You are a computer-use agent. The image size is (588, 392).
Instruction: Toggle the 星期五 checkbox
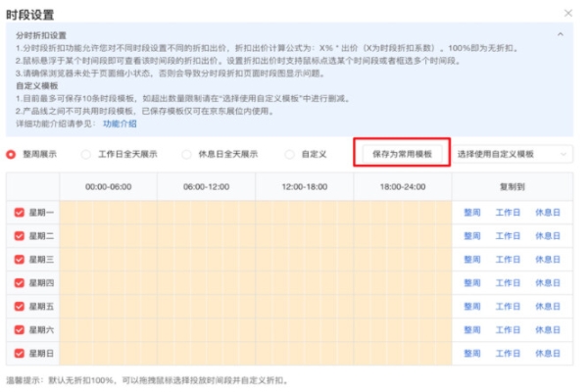pyautogui.click(x=20, y=307)
